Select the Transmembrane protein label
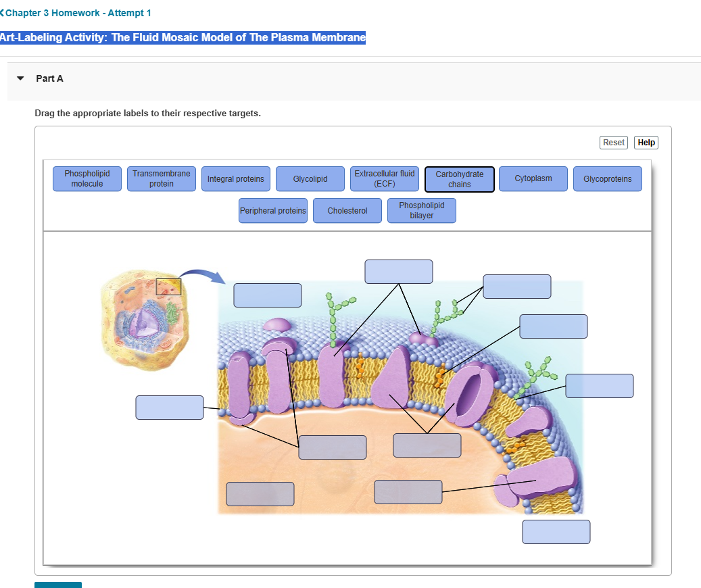Screen dimensions: 701x588 point(161,178)
